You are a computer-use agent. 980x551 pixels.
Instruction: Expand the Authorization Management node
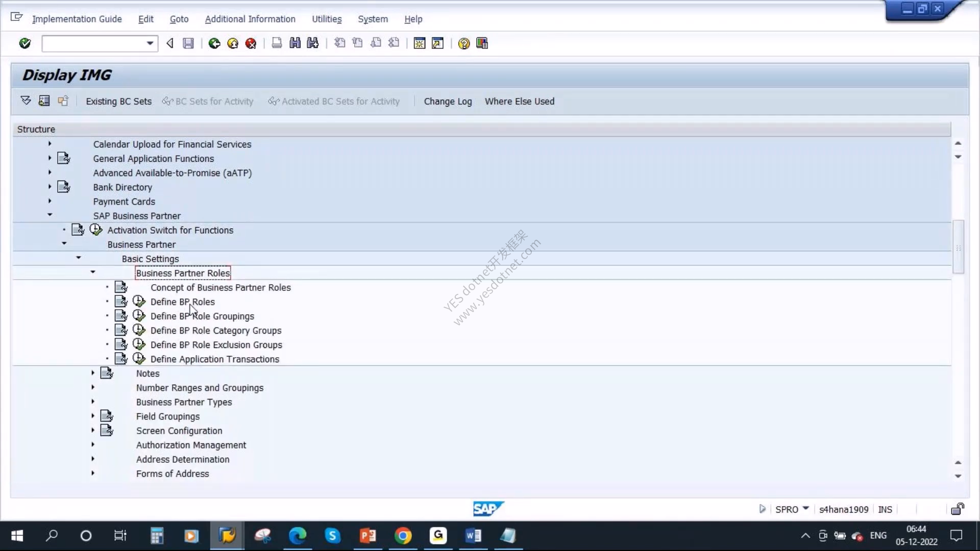93,444
